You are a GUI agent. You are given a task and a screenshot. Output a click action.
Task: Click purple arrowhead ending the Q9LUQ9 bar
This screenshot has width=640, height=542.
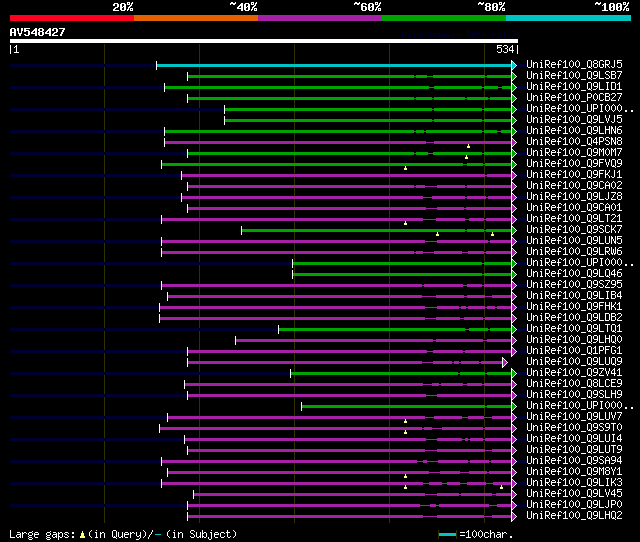coord(505,362)
